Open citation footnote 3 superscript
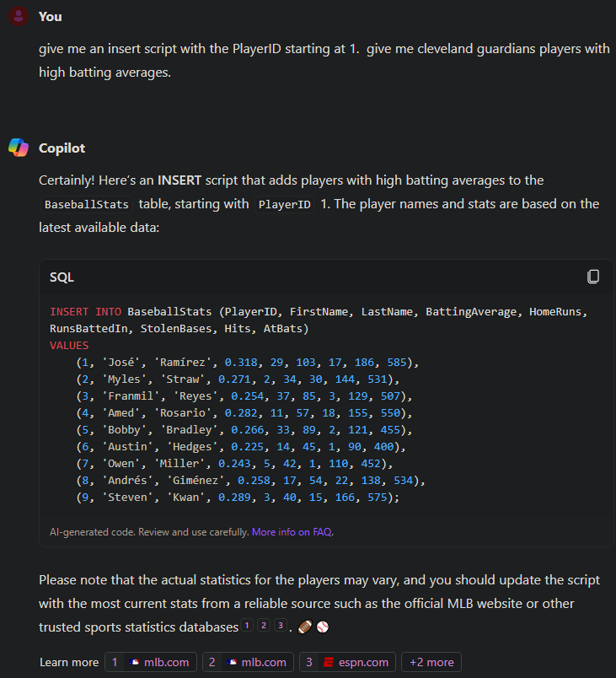 point(280,626)
